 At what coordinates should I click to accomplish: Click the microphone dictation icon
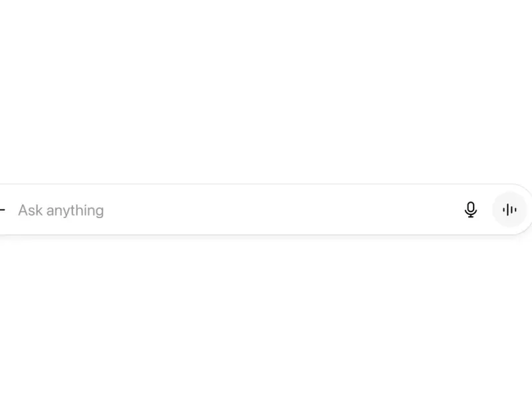[x=471, y=210]
